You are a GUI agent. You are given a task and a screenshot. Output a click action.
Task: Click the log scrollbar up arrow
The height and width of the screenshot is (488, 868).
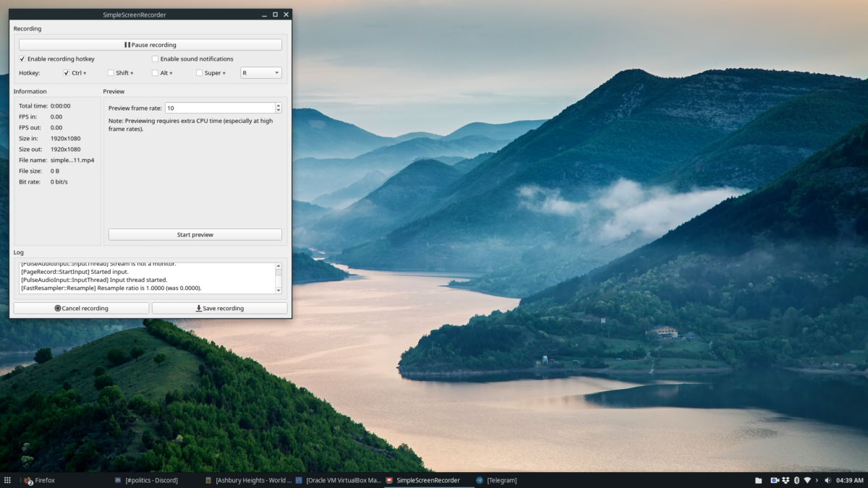click(x=279, y=266)
